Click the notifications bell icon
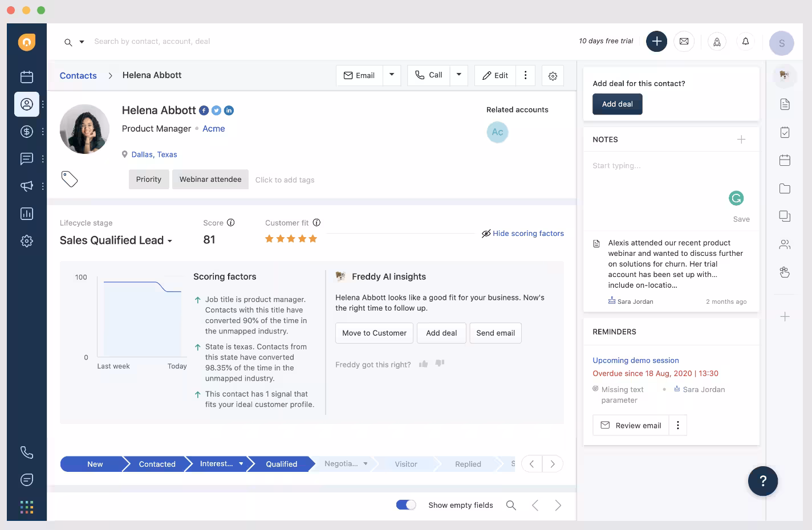This screenshot has height=530, width=812. pyautogui.click(x=745, y=42)
